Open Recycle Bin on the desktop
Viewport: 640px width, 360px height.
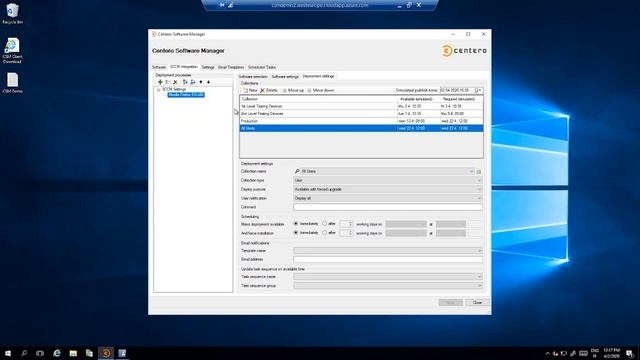pyautogui.click(x=12, y=13)
